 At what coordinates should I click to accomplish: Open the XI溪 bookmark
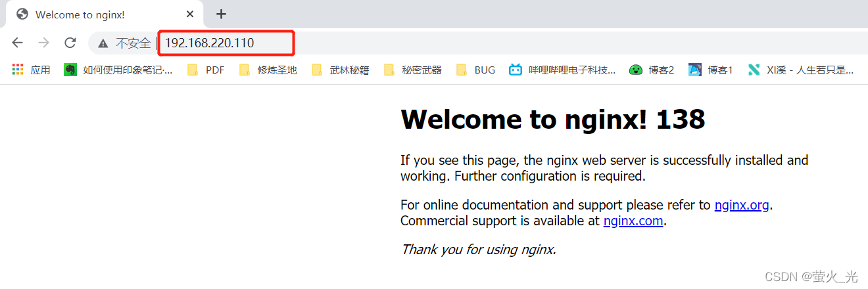801,70
